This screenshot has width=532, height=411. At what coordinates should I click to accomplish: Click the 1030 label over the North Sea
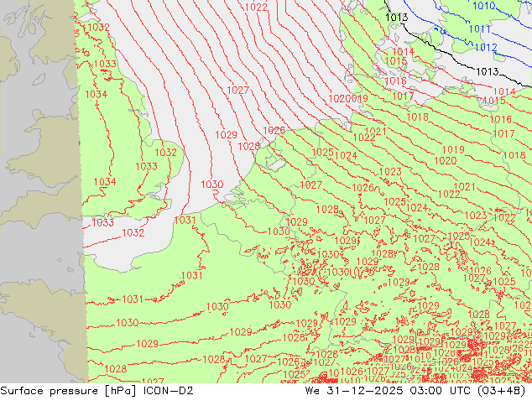[x=212, y=185]
